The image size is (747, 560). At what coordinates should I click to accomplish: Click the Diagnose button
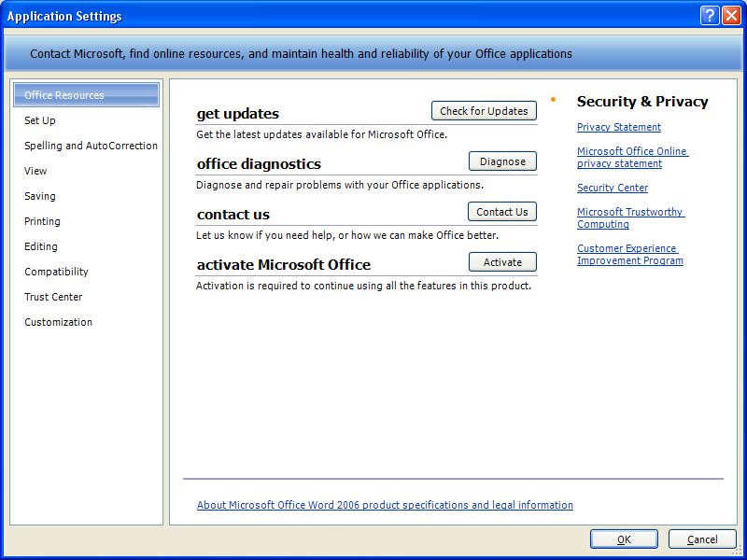pyautogui.click(x=502, y=161)
